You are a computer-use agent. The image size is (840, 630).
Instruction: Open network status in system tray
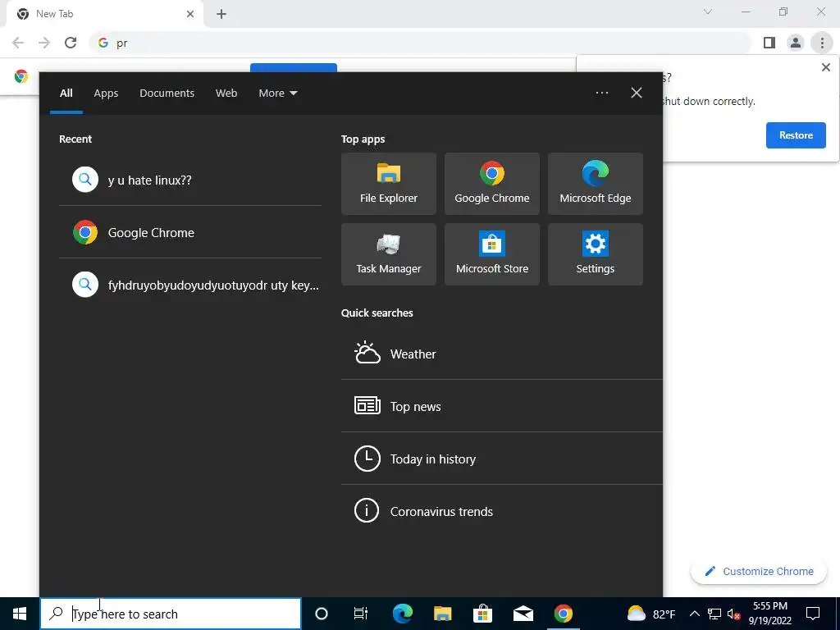(714, 614)
